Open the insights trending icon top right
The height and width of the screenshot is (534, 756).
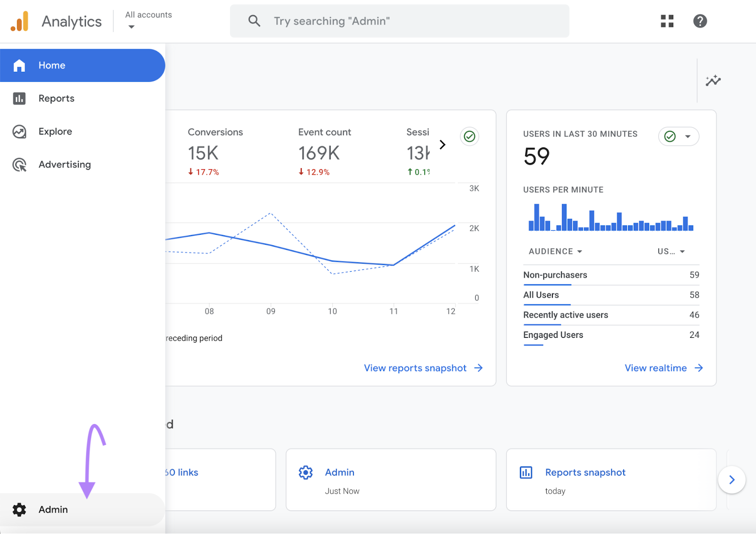[713, 81]
